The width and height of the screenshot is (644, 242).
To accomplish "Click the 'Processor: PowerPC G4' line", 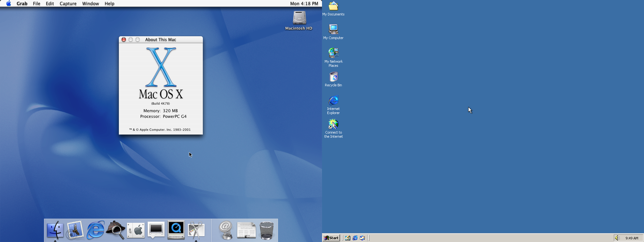I will (x=163, y=116).
